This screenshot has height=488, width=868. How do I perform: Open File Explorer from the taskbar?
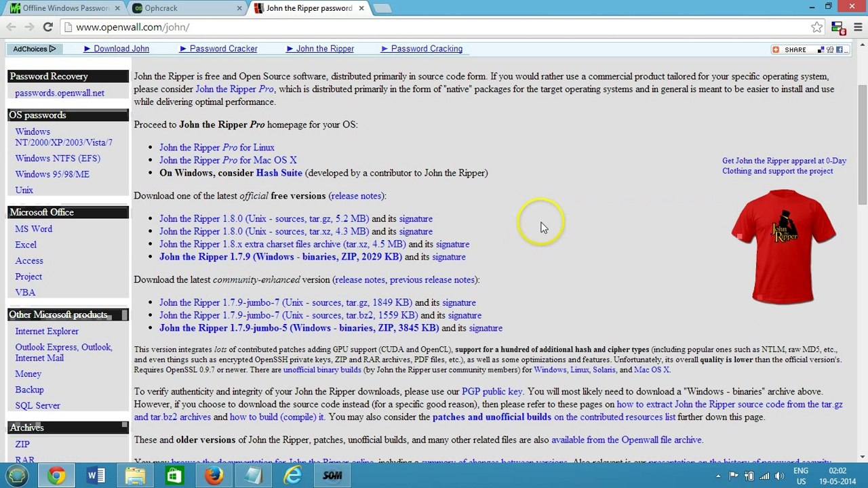[x=135, y=476]
